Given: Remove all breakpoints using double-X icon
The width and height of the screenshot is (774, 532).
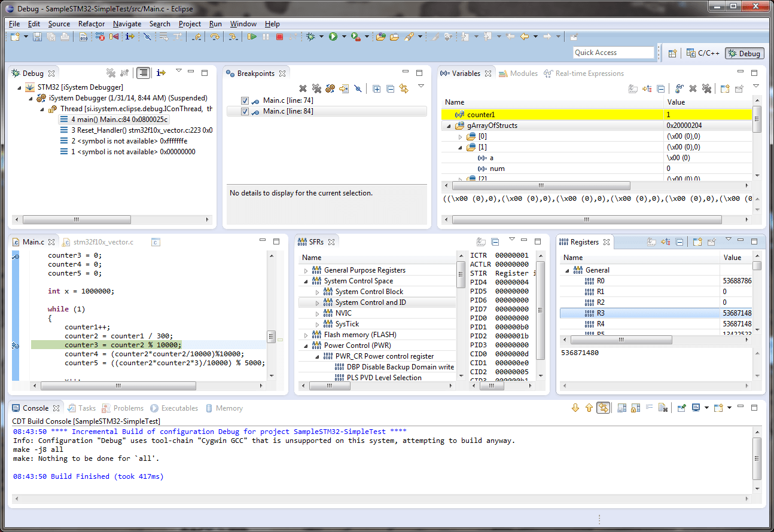Looking at the screenshot, I should 316,88.
